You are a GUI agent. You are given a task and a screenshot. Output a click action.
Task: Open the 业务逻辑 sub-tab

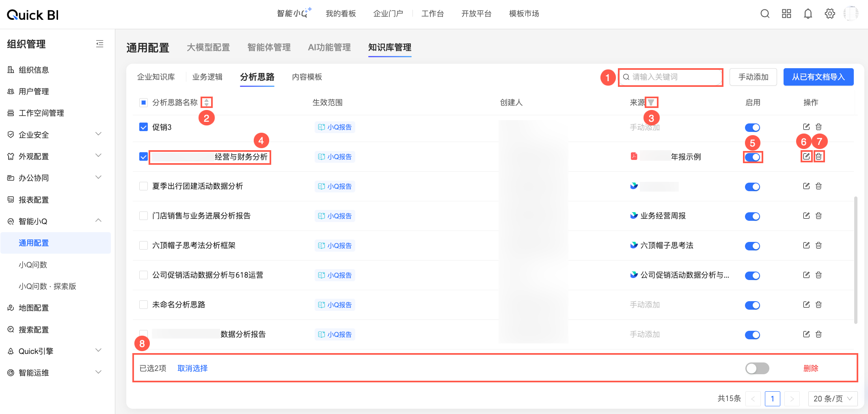(x=207, y=77)
